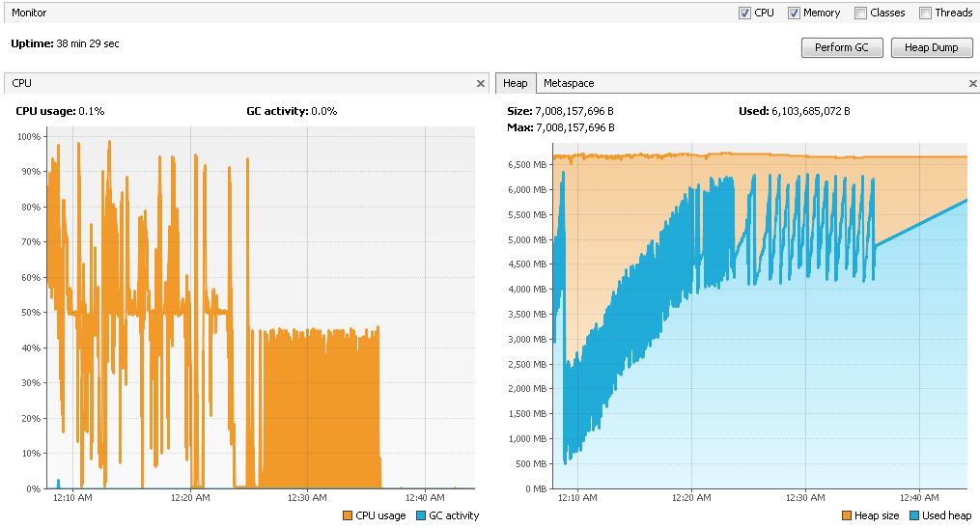Viewport: 980px width, 528px height.
Task: Uncheck the Memory checkbox
Action: [x=795, y=14]
